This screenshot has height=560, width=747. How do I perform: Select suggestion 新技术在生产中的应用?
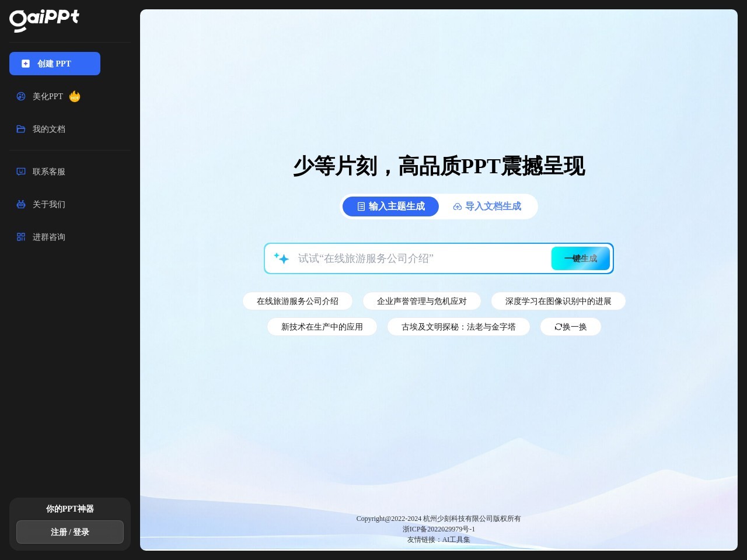click(x=322, y=327)
